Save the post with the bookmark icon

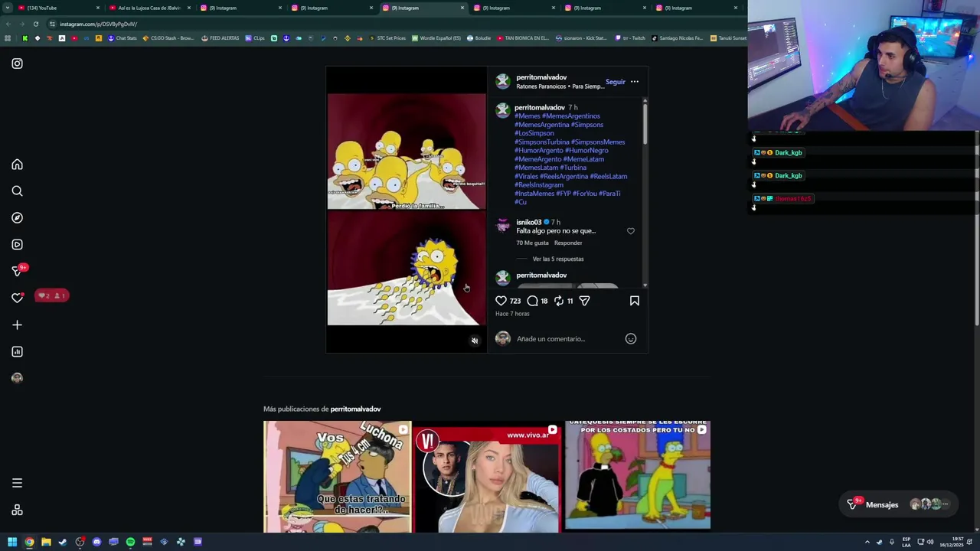634,301
